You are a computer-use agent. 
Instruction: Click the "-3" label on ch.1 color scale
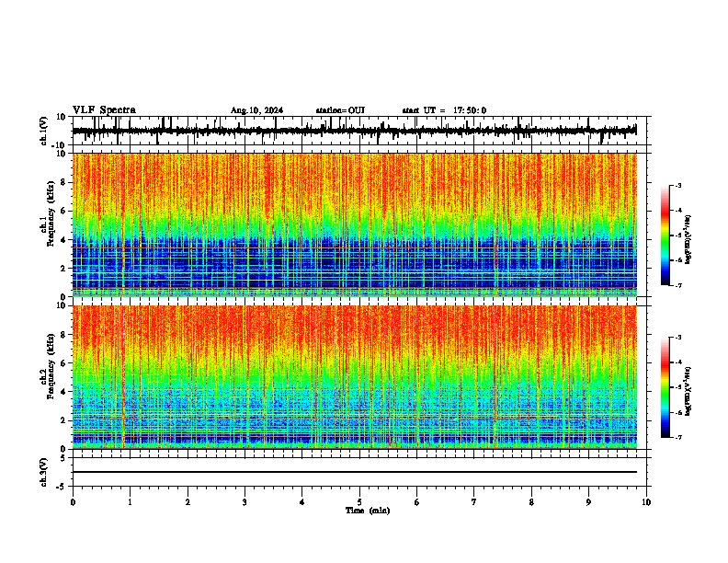click(x=677, y=186)
